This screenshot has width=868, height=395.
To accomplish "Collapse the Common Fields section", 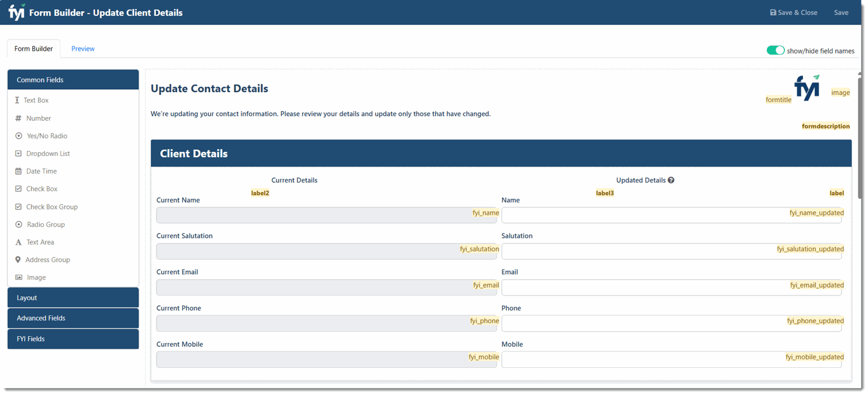I will [x=73, y=80].
